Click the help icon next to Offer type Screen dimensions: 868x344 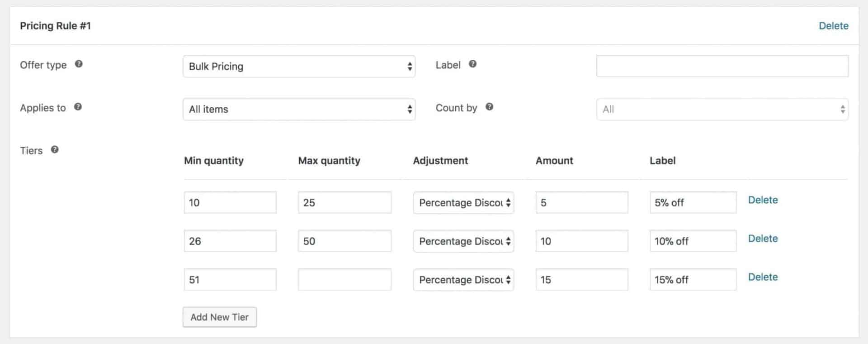pyautogui.click(x=79, y=64)
